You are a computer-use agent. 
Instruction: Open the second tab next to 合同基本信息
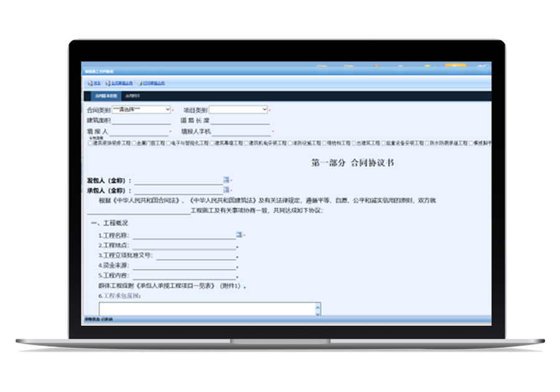click(x=132, y=96)
